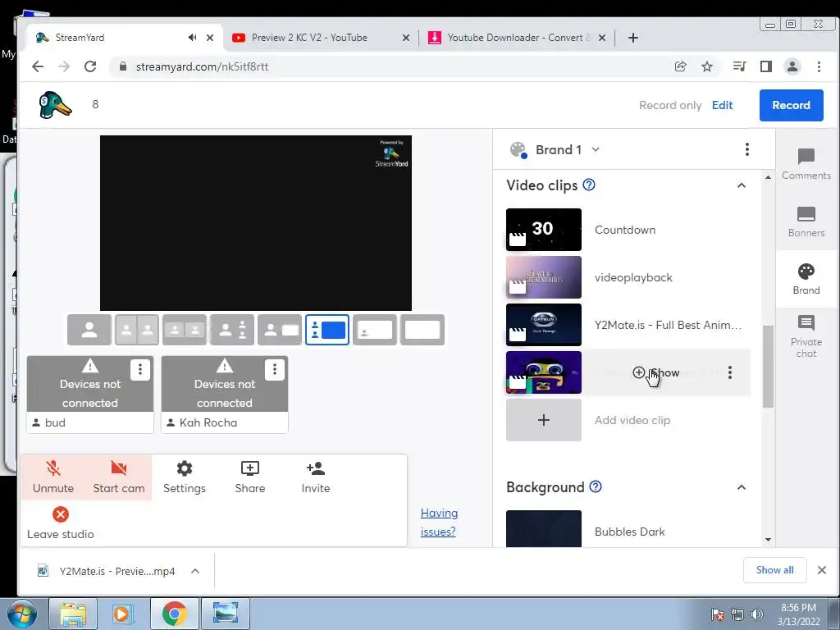Select the Bubbles Dark background
This screenshot has height=630, width=840.
click(x=543, y=529)
